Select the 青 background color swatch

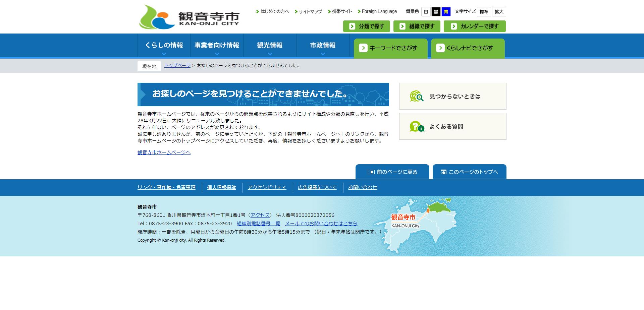[446, 11]
